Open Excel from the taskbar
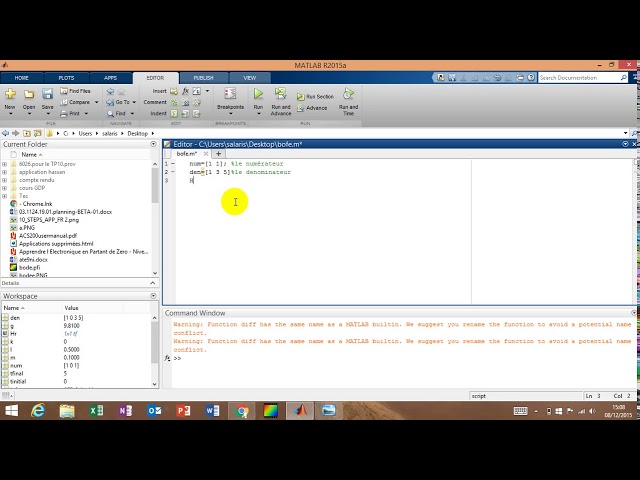The image size is (640, 480). 96,411
